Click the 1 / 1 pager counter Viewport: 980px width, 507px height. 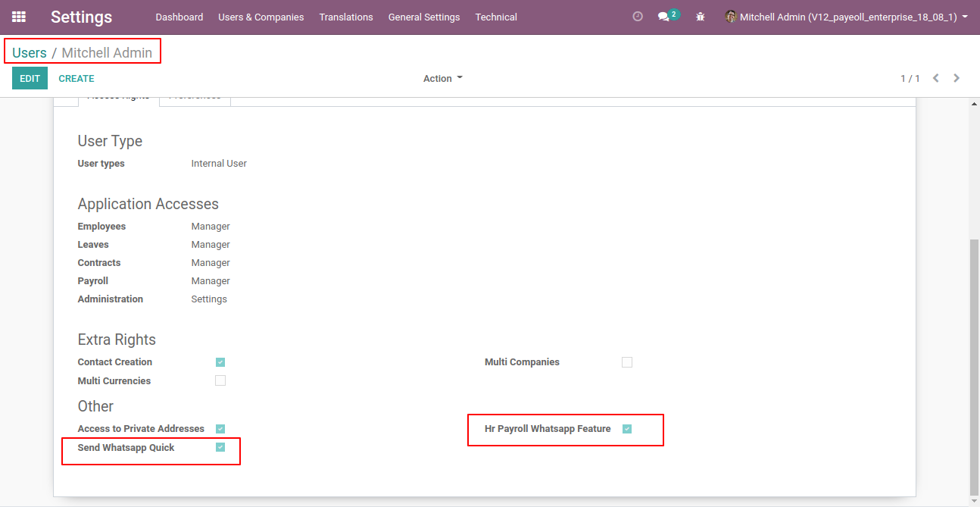pos(910,79)
